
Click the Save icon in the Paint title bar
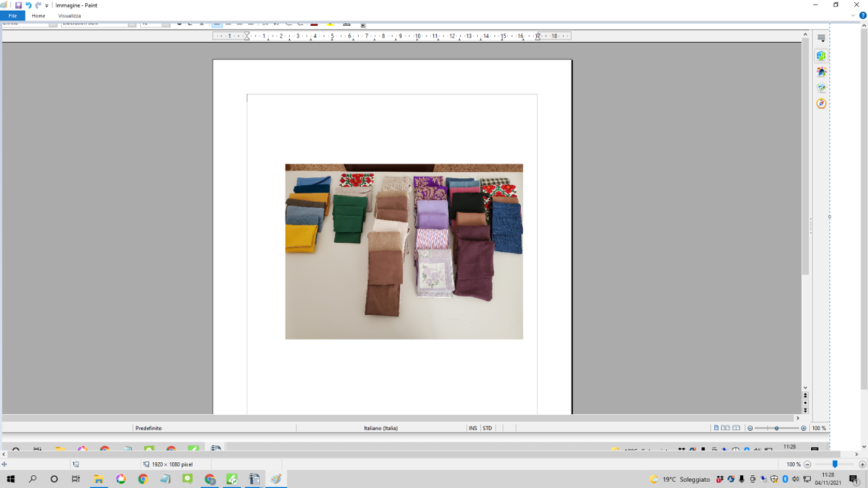coord(18,5)
